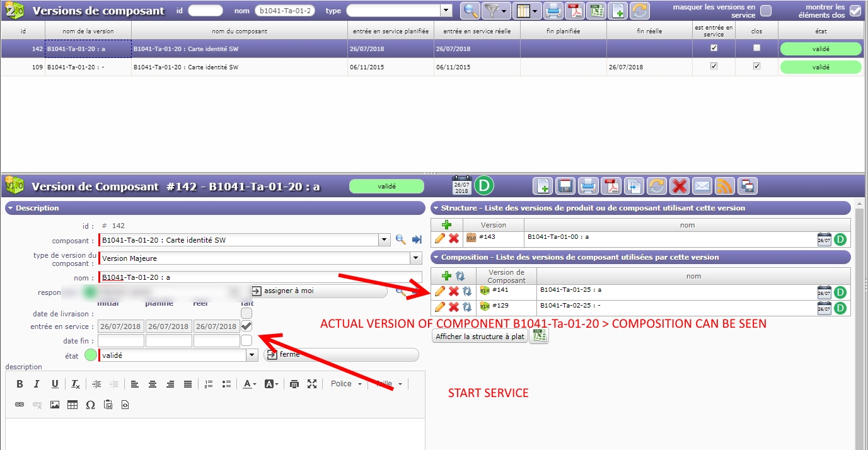Toggle 'clos' checkbox in row 109
The image size is (868, 450).
(756, 66)
